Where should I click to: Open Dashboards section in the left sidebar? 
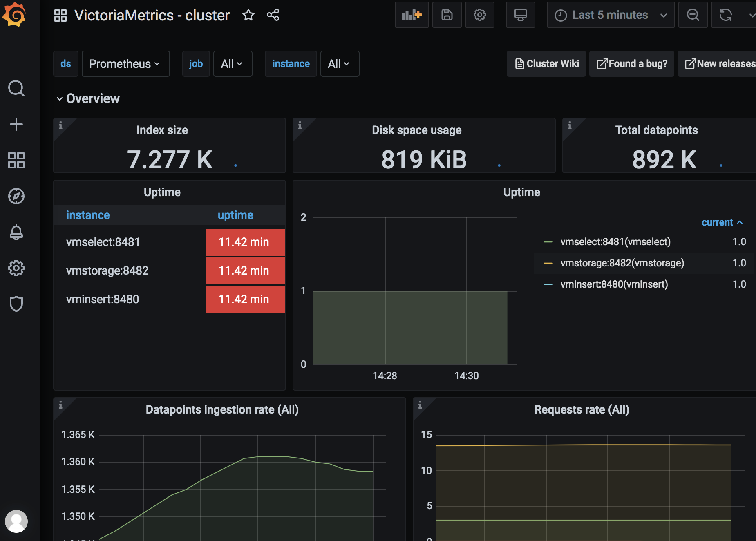click(x=16, y=160)
